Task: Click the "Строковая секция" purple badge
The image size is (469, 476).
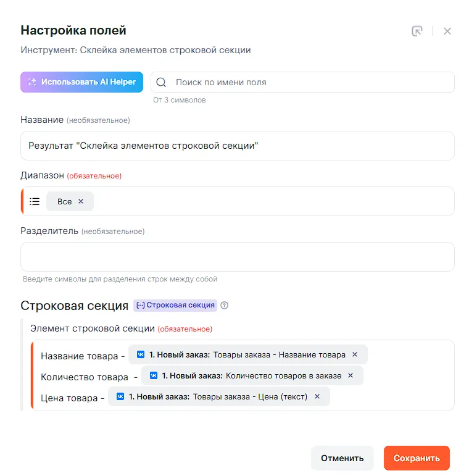Action: 175,305
